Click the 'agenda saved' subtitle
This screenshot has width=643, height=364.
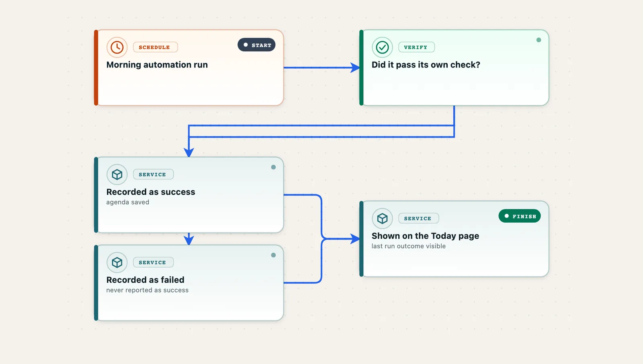click(x=128, y=202)
